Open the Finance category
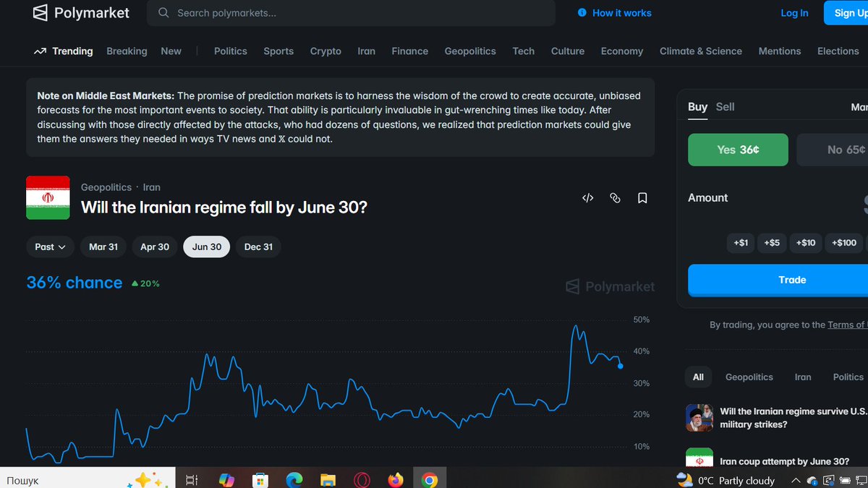Image resolution: width=868 pixels, height=488 pixels. [x=410, y=51]
